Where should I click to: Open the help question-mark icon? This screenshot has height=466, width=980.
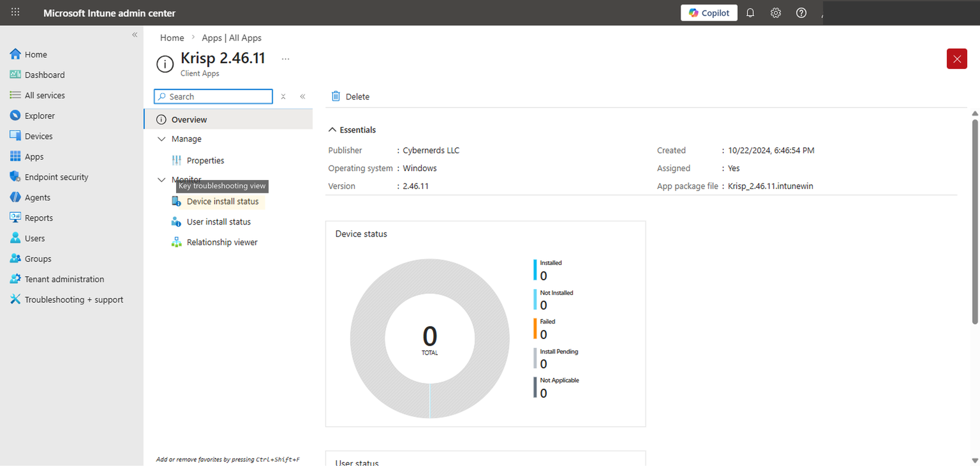pyautogui.click(x=801, y=12)
